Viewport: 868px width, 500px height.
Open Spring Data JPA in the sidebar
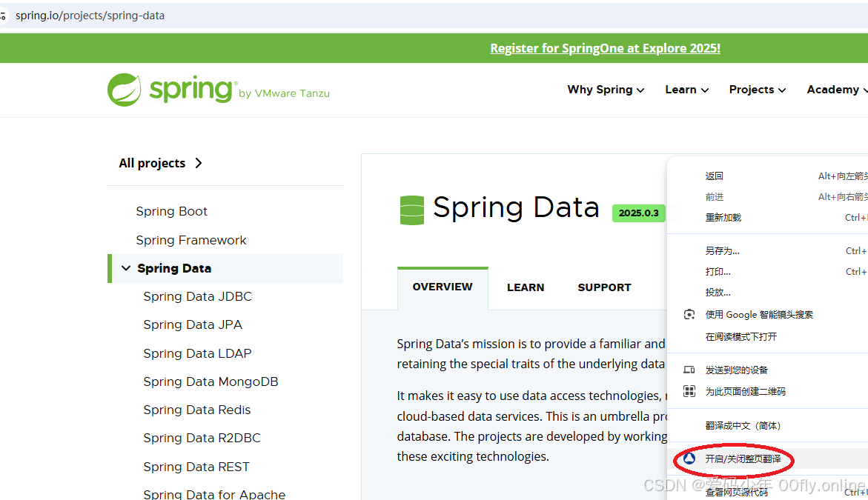pos(193,324)
